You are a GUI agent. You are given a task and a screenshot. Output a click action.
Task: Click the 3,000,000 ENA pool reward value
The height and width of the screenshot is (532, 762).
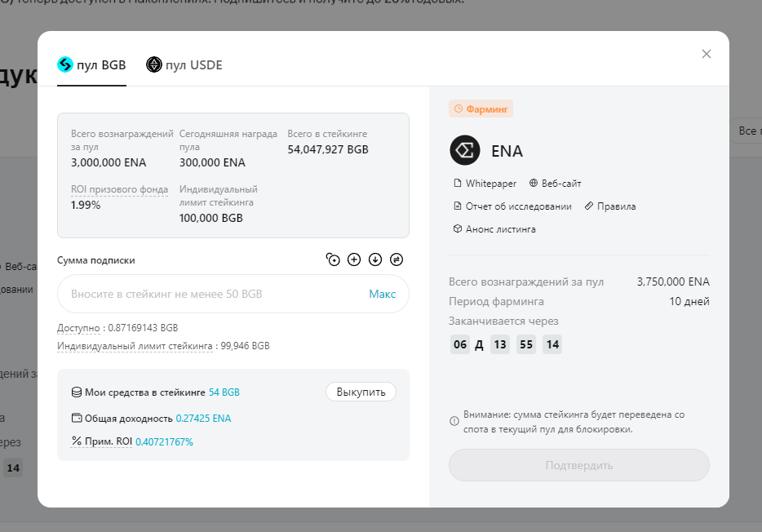coord(109,162)
